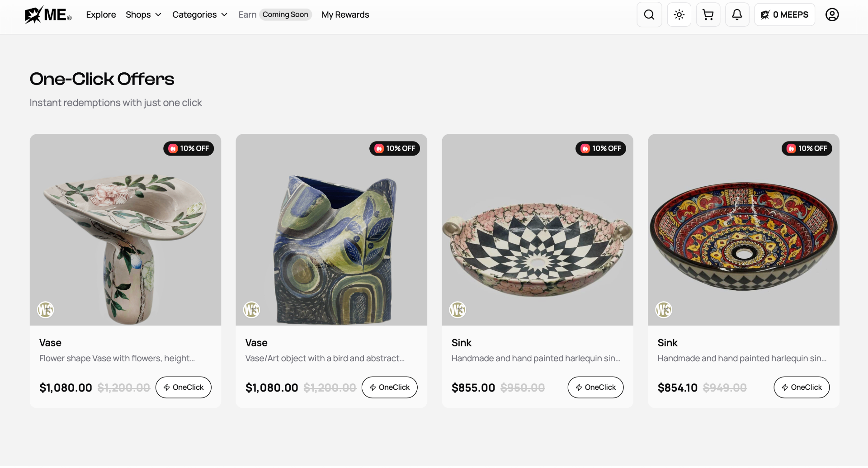Open the search function
The height and width of the screenshot is (468, 868).
click(649, 14)
